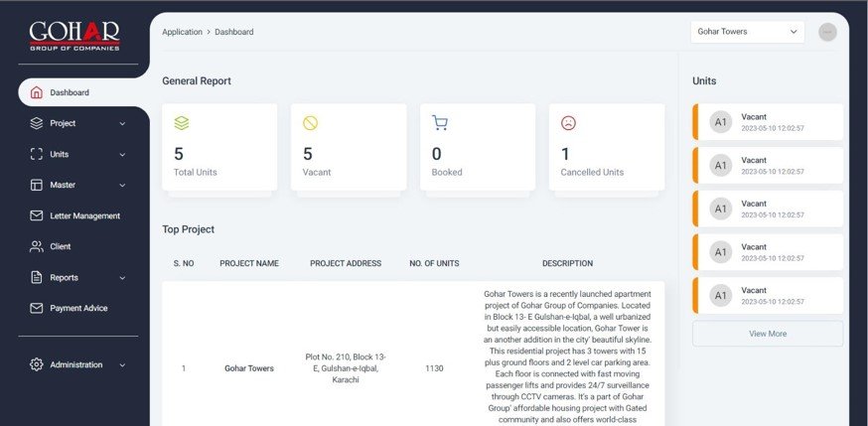Open the Reports menu item
Viewport: 868px width, 426px height.
click(65, 277)
